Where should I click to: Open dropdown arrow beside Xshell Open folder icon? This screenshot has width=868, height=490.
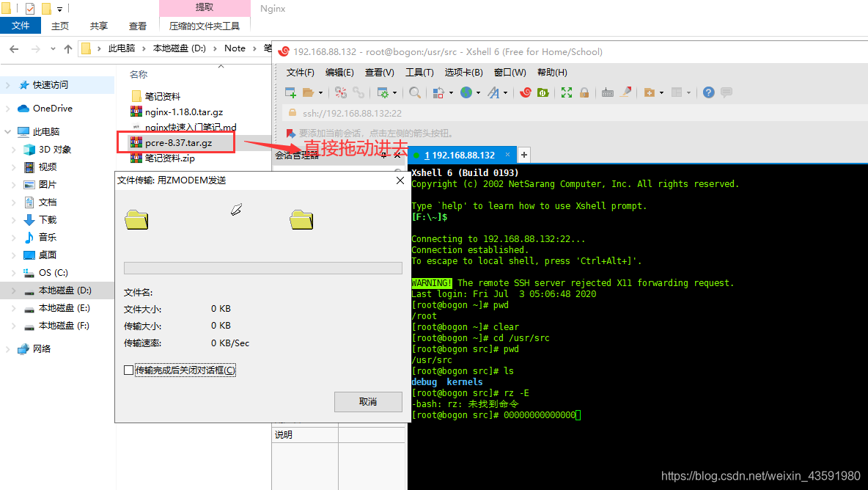[x=320, y=93]
